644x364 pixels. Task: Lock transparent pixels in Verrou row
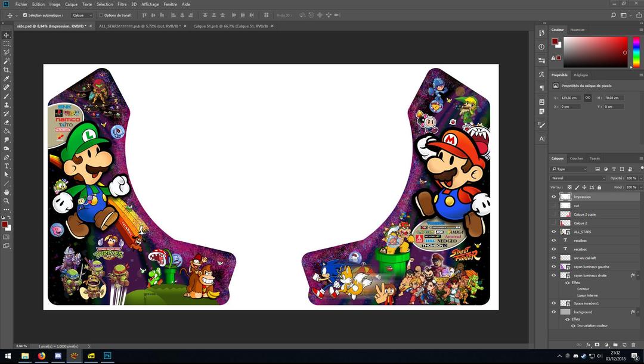[569, 187]
